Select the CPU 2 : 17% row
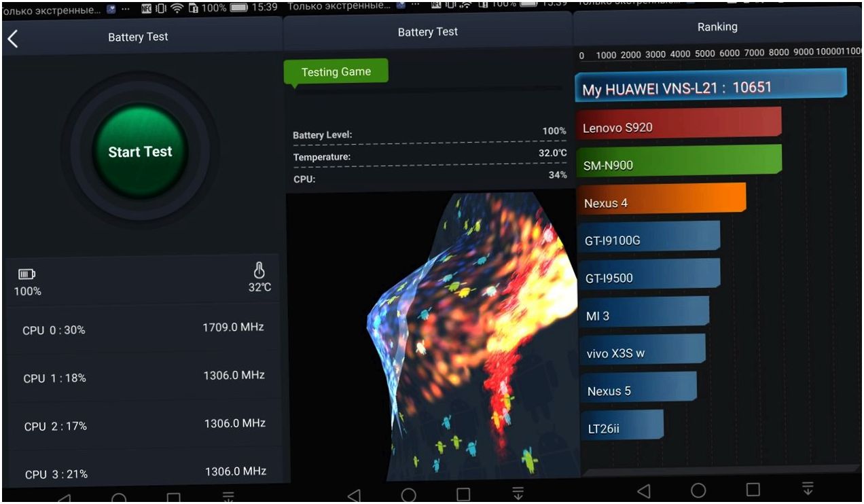Viewport: 864px width, 504px height. tap(143, 425)
